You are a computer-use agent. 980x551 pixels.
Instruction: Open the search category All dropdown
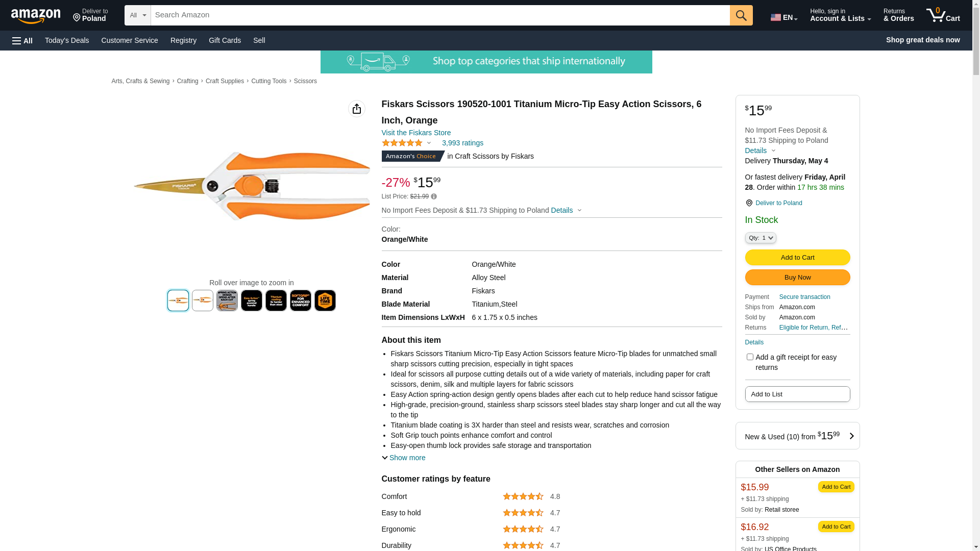click(137, 15)
